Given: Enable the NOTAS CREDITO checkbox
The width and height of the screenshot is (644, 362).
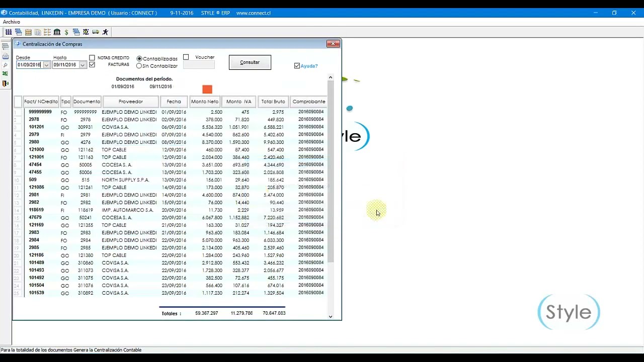Looking at the screenshot, I should click(92, 58).
